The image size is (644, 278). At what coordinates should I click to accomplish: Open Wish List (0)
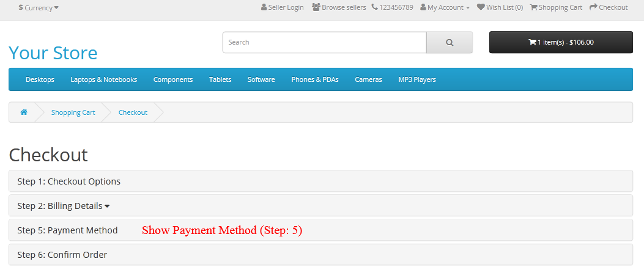[x=500, y=7]
